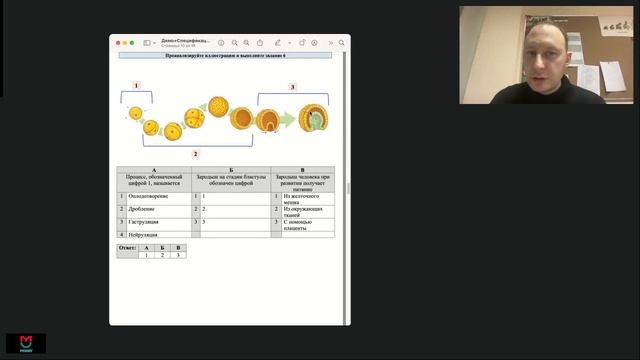Viewport: 640px width, 360px height.
Task: Expand the toolbar overflow chevrons
Action: click(331, 43)
